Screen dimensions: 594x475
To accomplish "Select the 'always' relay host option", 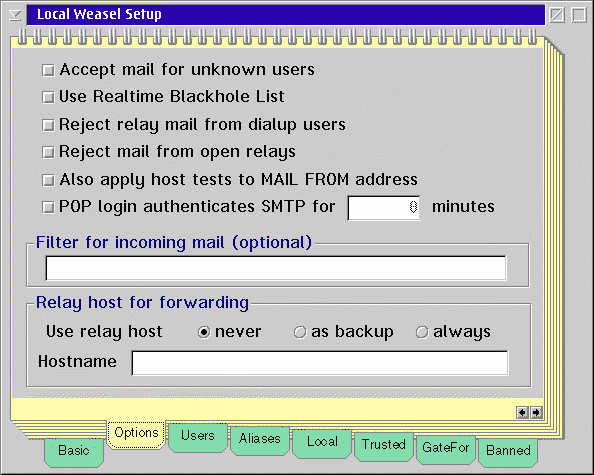I will point(422,332).
